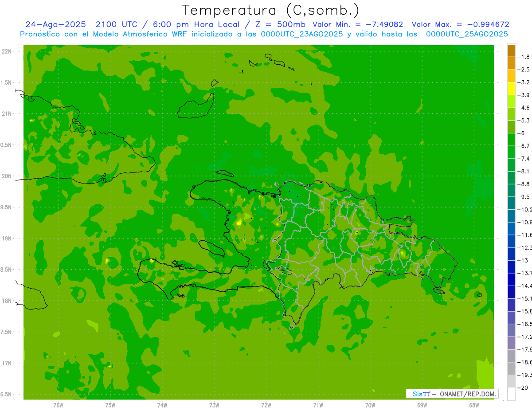Click the "-20" colorbar value

click(523, 388)
